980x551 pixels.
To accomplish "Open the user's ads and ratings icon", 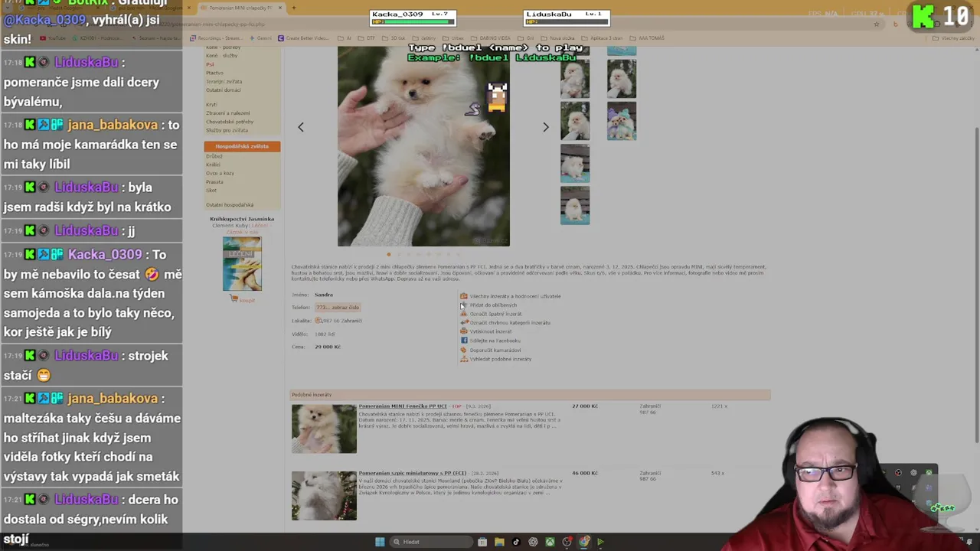I will pos(463,296).
